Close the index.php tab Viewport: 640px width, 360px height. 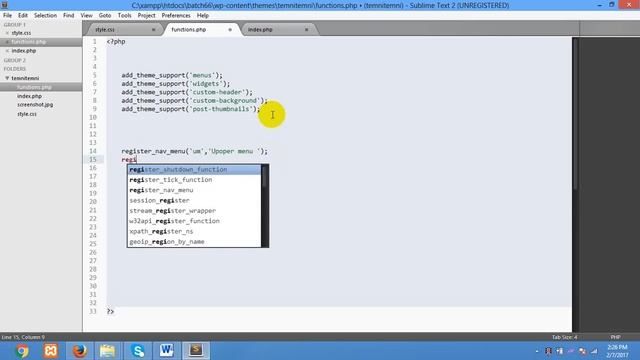(307, 30)
